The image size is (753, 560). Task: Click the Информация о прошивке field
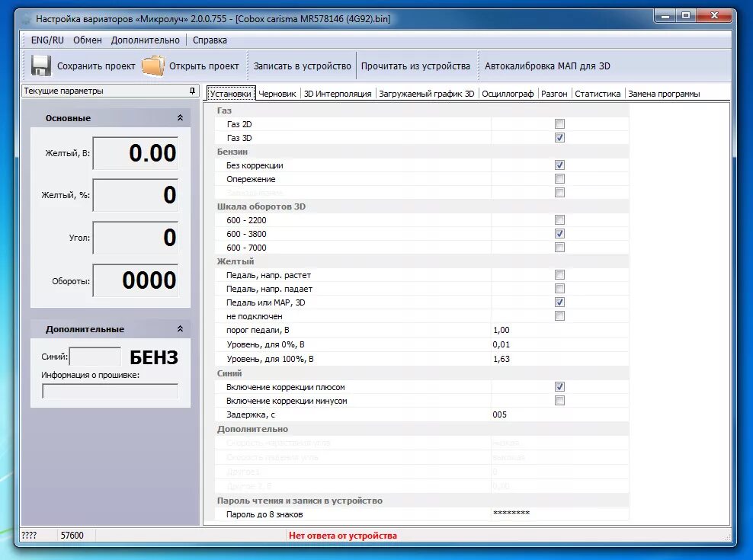[x=110, y=391]
